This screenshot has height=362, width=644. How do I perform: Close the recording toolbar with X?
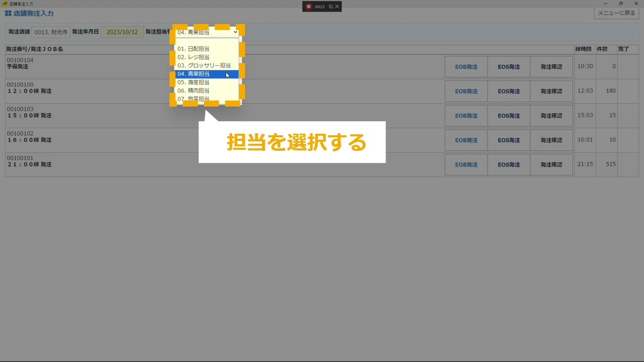click(x=337, y=7)
